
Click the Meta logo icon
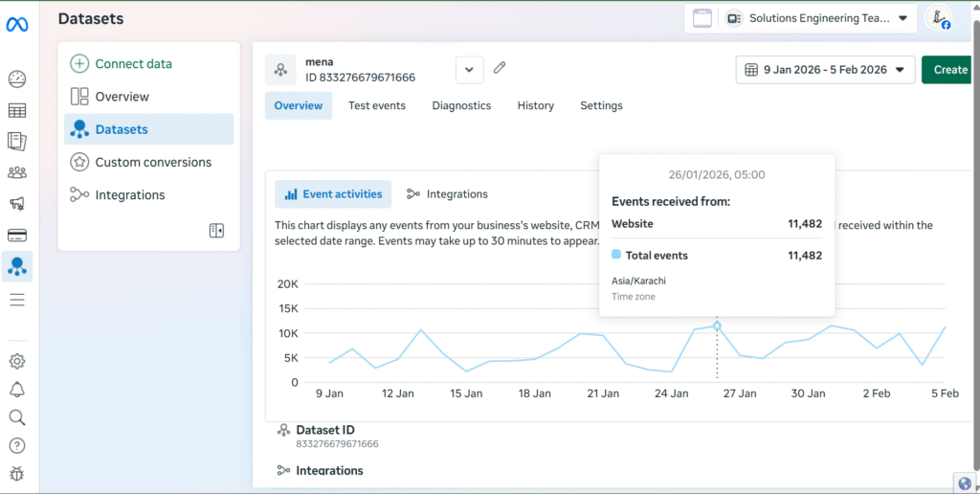pyautogui.click(x=17, y=25)
